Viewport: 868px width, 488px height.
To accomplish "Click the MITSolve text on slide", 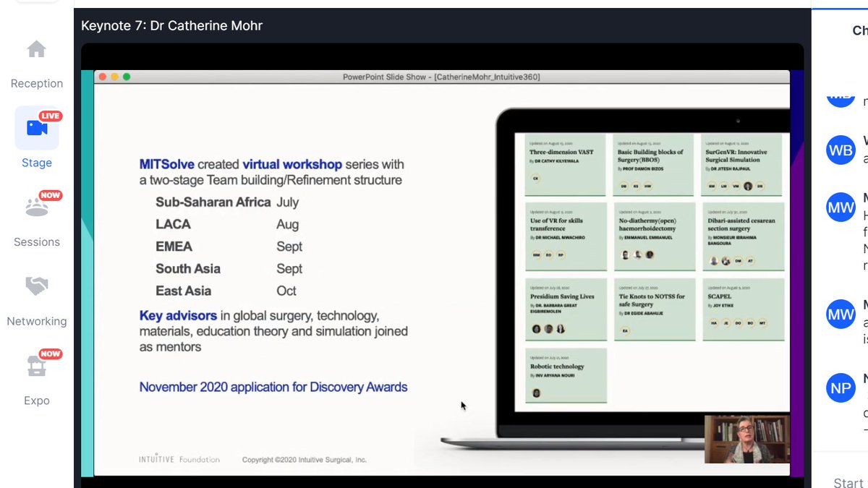I will coord(166,164).
